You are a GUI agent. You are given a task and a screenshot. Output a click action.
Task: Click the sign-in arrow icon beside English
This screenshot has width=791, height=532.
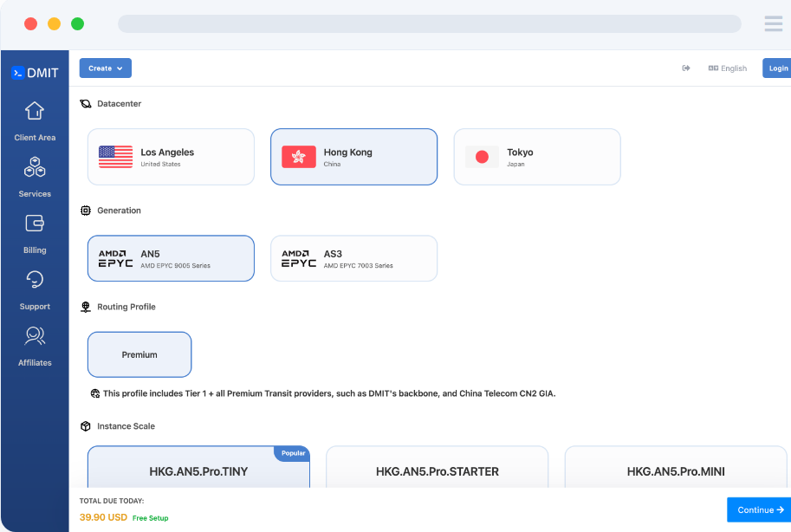[686, 68]
